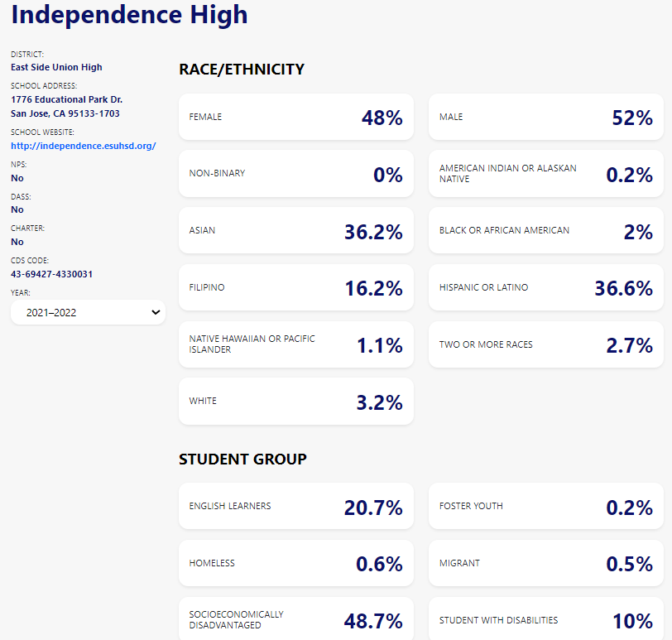The height and width of the screenshot is (640, 672).
Task: Click the Black or African American card
Action: tap(545, 230)
